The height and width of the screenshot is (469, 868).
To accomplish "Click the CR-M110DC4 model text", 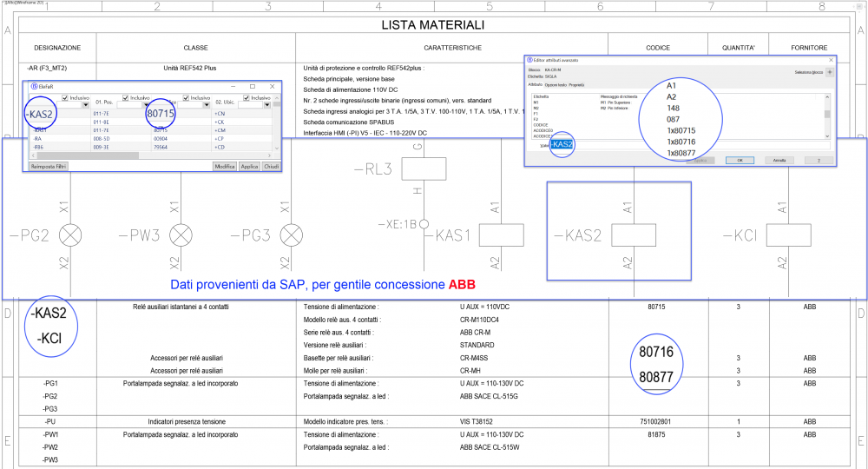I will pos(479,320).
